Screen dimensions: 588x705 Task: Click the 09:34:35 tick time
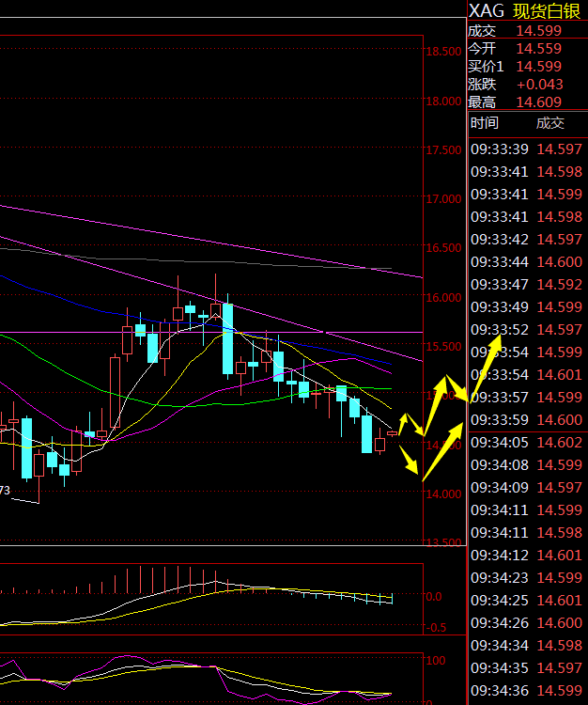(500, 668)
